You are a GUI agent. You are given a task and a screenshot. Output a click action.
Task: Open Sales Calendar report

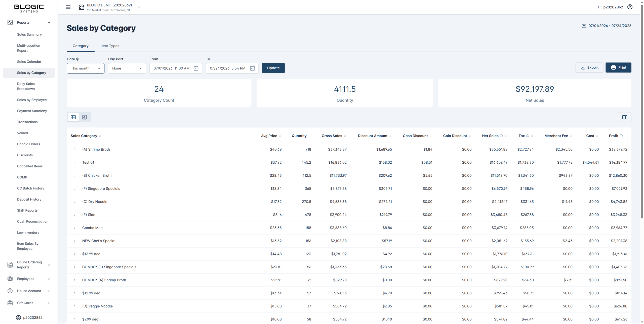(29, 62)
